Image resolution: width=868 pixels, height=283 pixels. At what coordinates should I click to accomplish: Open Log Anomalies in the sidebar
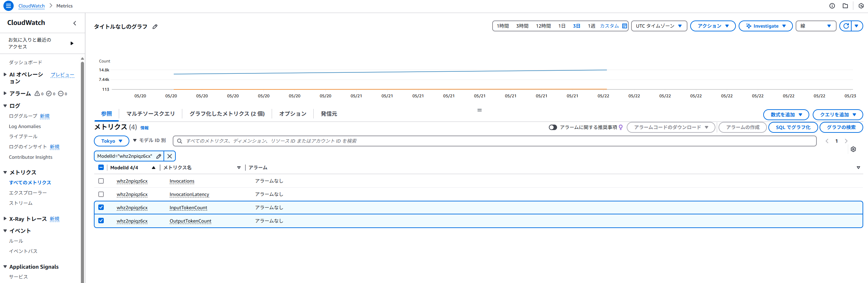[x=25, y=126]
